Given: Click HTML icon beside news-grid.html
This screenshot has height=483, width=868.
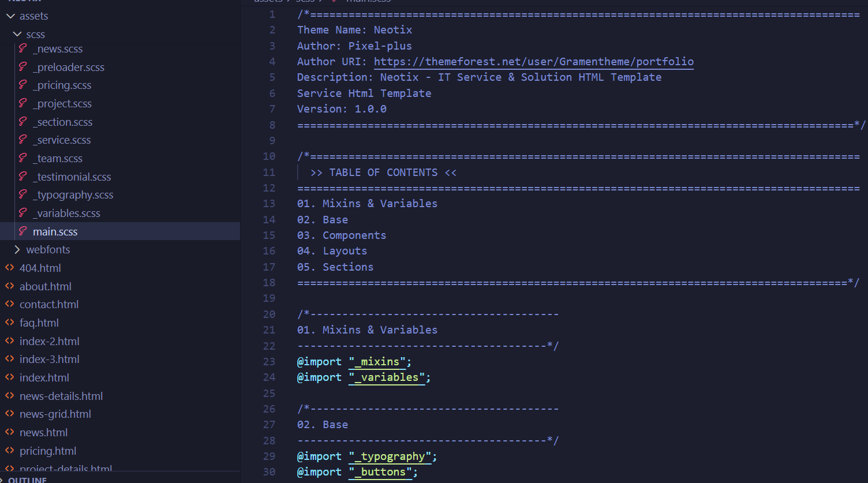Looking at the screenshot, I should (10, 414).
